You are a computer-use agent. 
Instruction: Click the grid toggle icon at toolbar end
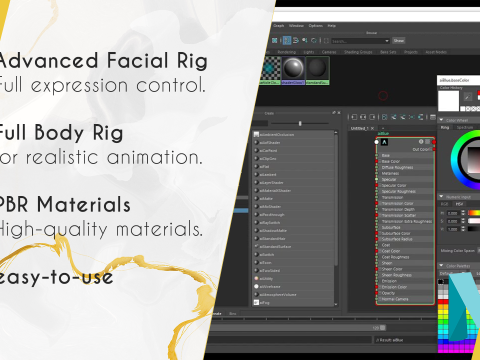click(433, 117)
